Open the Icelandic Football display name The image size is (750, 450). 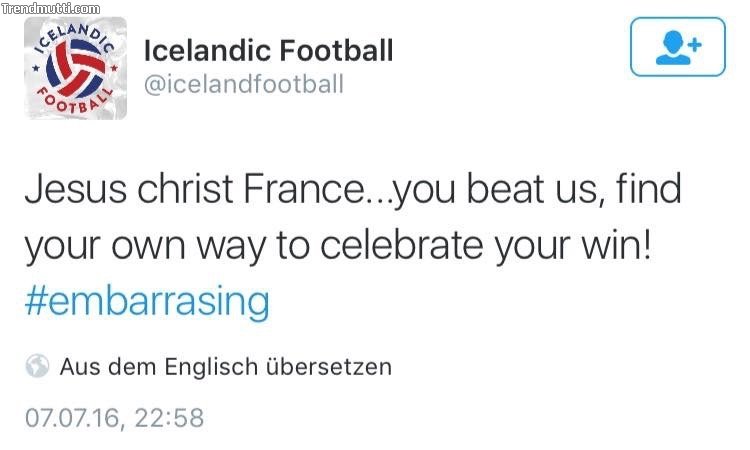point(268,49)
